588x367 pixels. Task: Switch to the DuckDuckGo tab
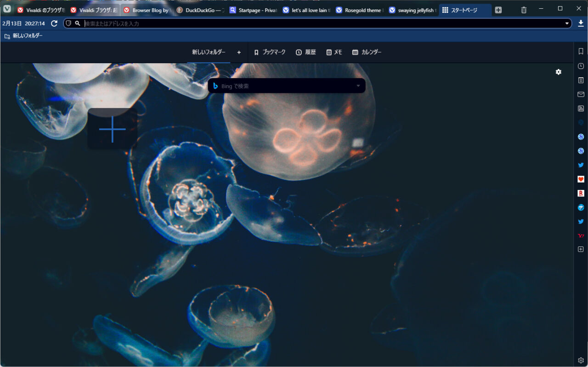(x=200, y=10)
